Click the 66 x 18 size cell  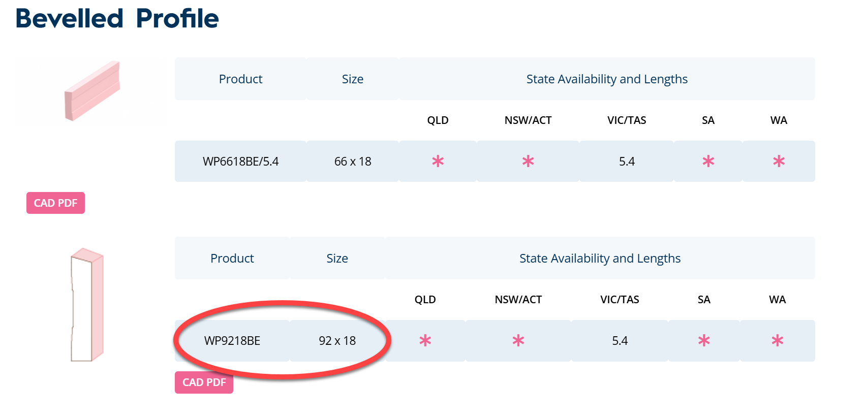353,162
